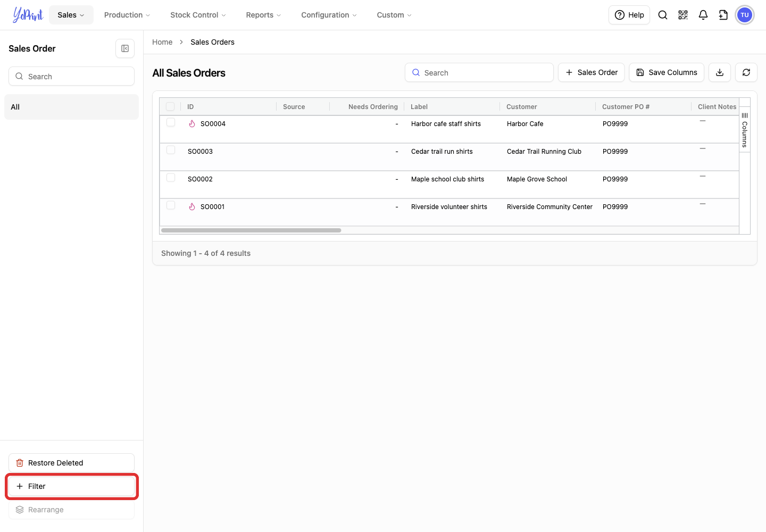Select the SO0002 row checkbox
Screen dimensions: 766x532
171,178
